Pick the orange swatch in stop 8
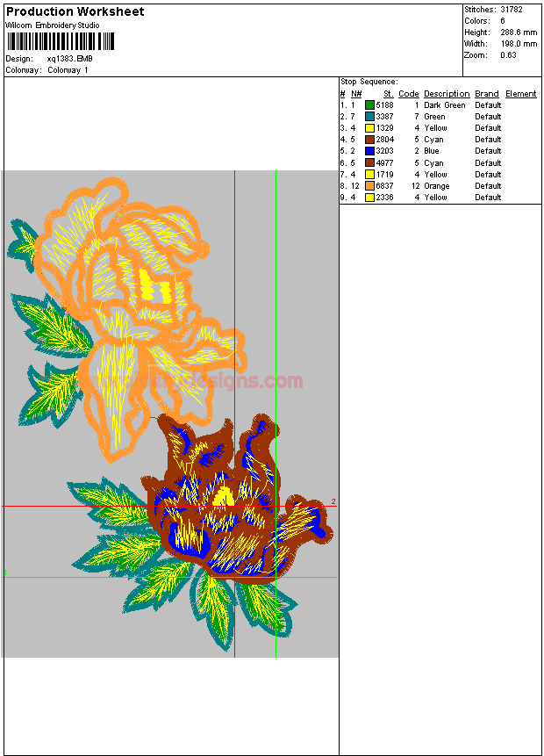Image resolution: width=544 pixels, height=756 pixels. [x=369, y=186]
